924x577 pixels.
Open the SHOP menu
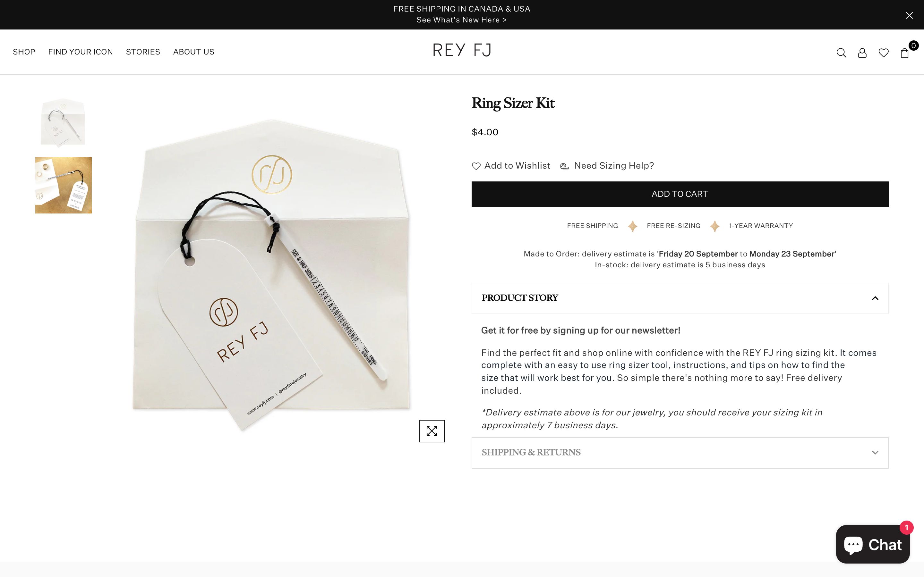[24, 52]
